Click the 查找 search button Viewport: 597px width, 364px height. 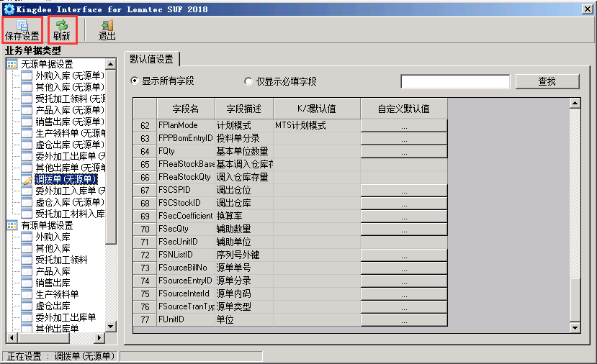[547, 81]
